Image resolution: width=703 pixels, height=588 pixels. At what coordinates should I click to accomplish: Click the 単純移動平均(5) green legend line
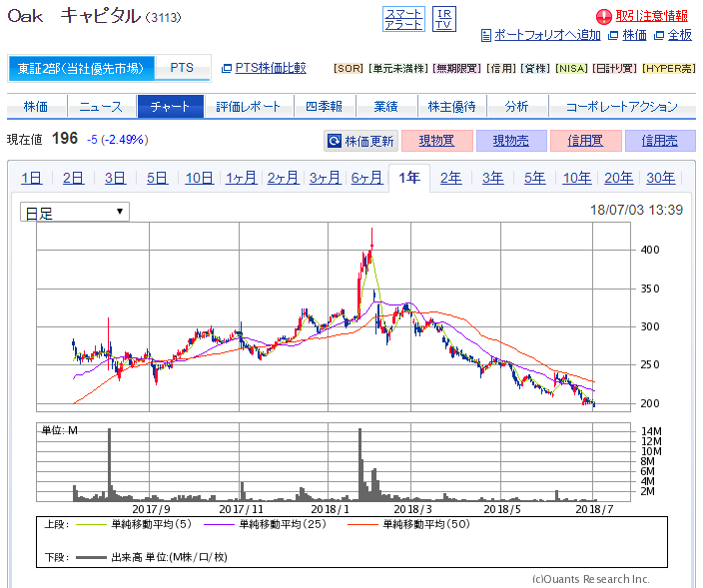(91, 524)
